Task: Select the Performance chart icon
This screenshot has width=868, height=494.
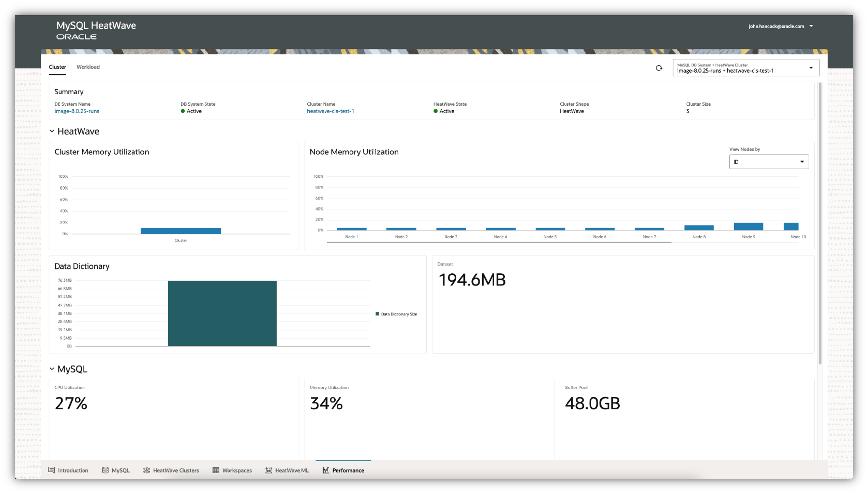Action: (325, 470)
